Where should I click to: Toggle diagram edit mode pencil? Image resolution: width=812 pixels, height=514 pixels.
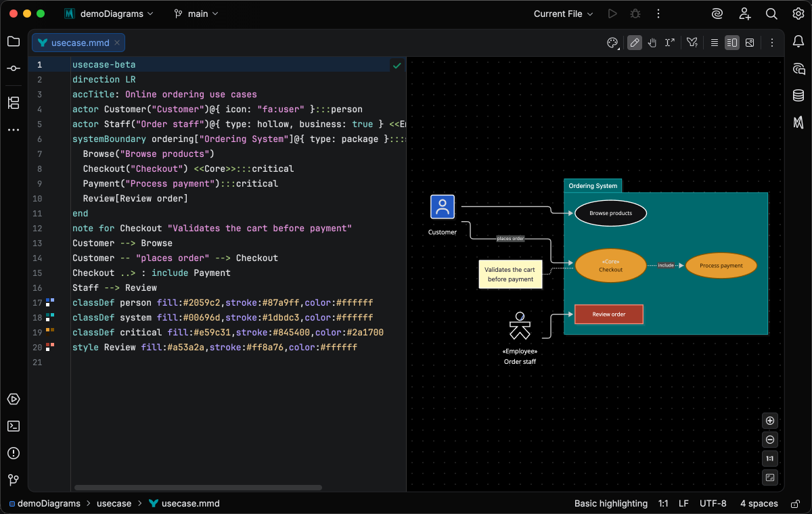634,43
